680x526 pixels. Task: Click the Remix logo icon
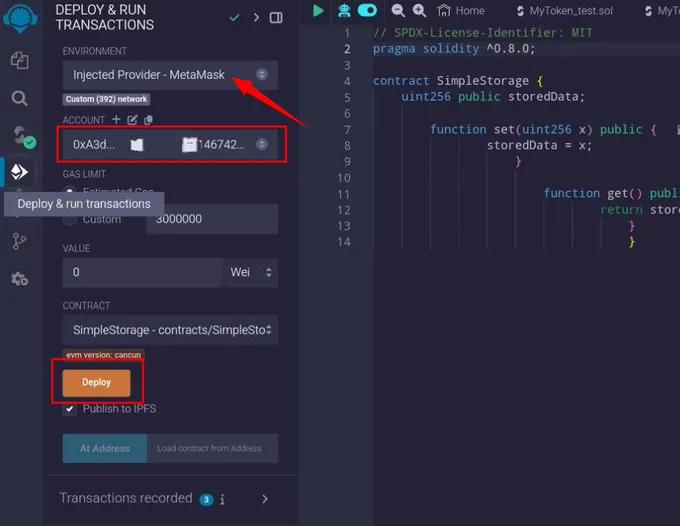[x=20, y=17]
